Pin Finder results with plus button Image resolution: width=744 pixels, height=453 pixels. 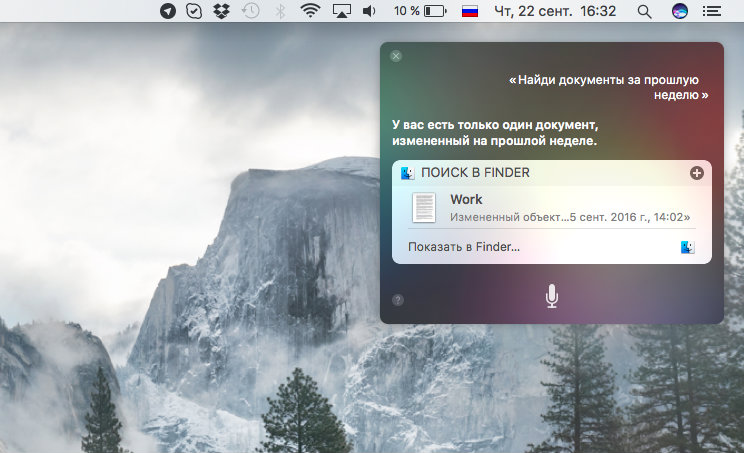(x=697, y=173)
